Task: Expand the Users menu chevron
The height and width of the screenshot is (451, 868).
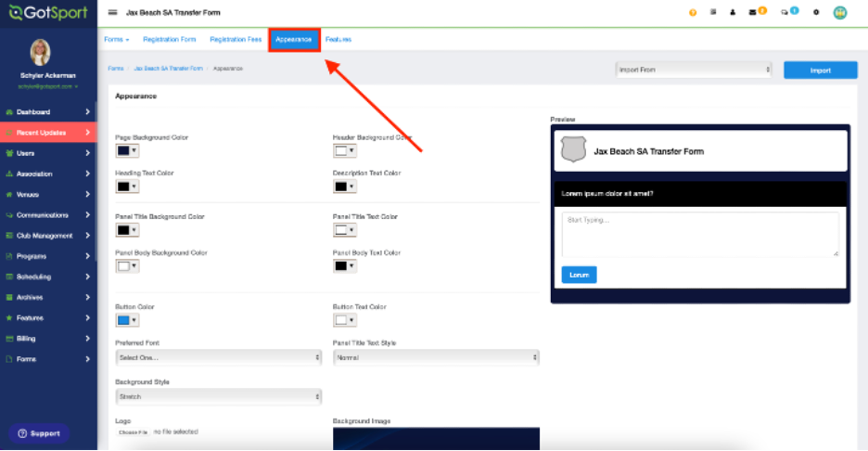Action: point(87,153)
